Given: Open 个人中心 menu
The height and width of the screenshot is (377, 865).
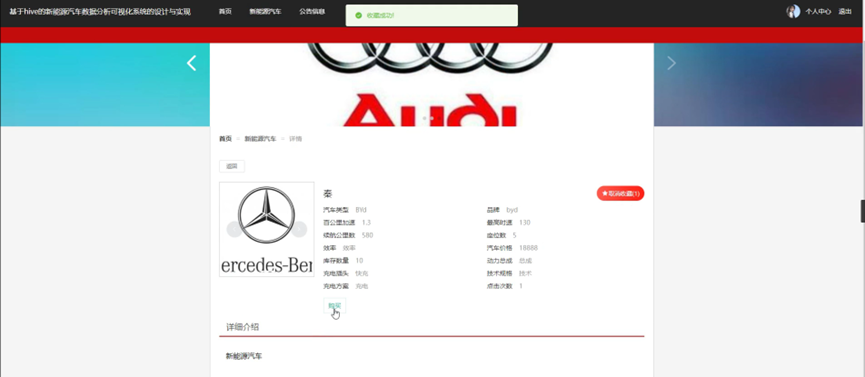Looking at the screenshot, I should pos(818,12).
